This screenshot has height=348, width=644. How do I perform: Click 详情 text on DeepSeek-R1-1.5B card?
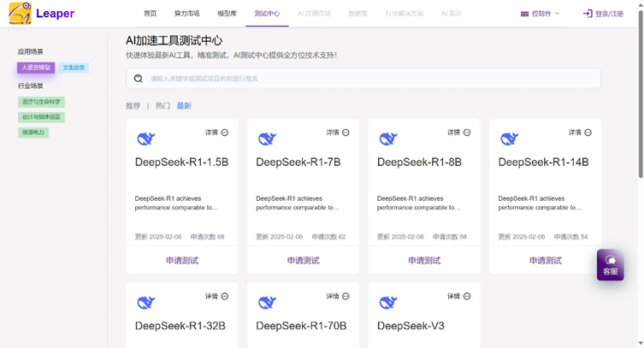click(211, 133)
